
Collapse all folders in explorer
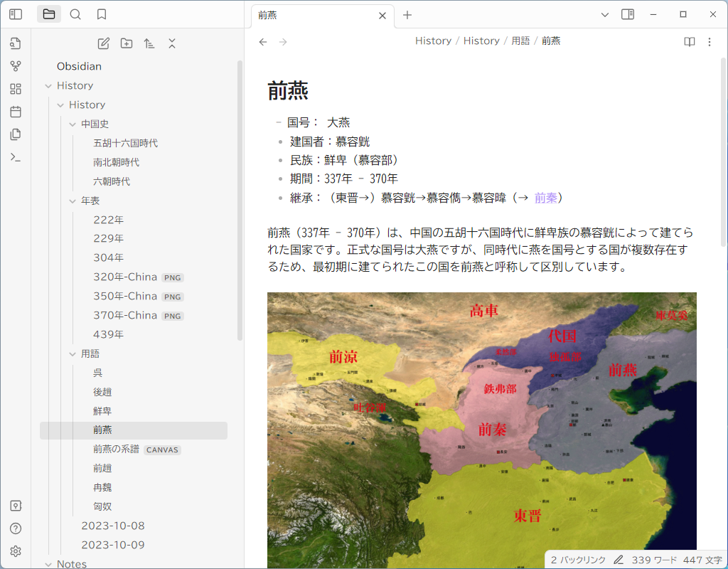[x=172, y=43]
